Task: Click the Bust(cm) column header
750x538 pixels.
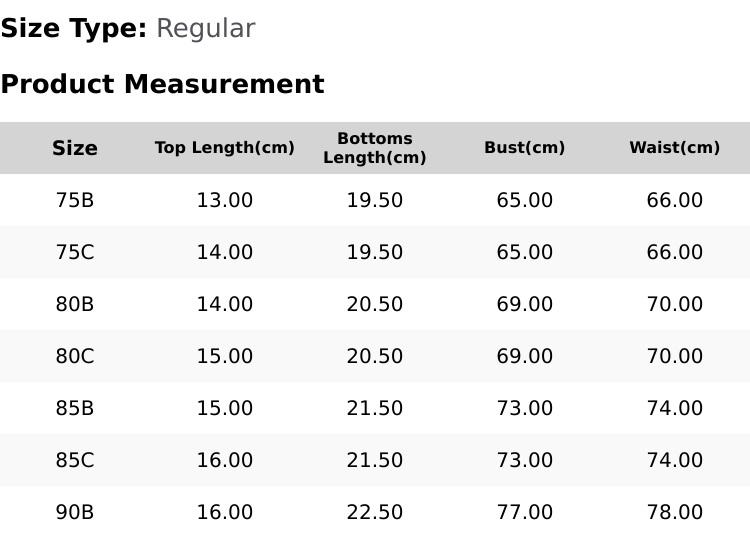Action: [524, 148]
